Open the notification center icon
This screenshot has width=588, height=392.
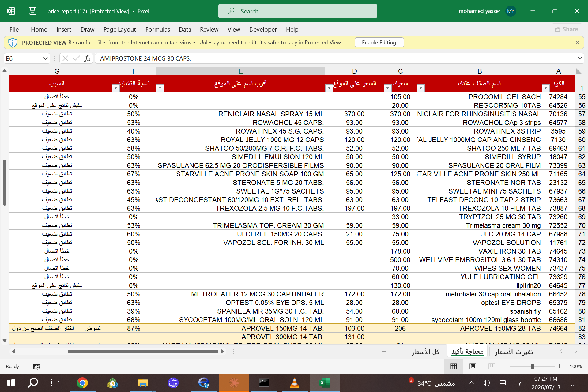point(573,383)
